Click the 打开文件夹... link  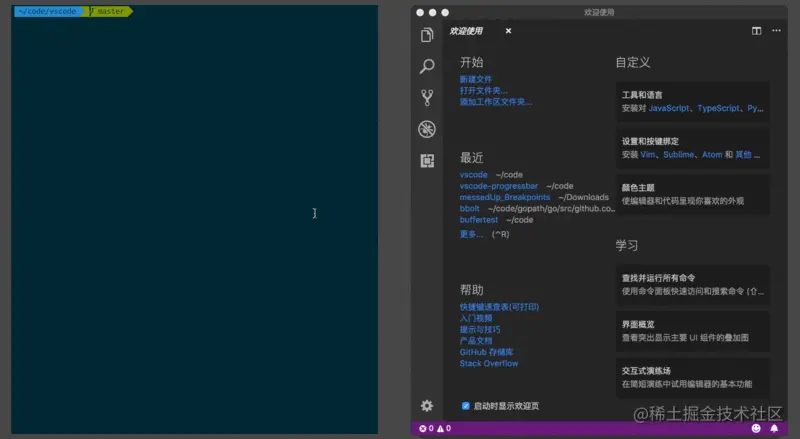click(483, 90)
